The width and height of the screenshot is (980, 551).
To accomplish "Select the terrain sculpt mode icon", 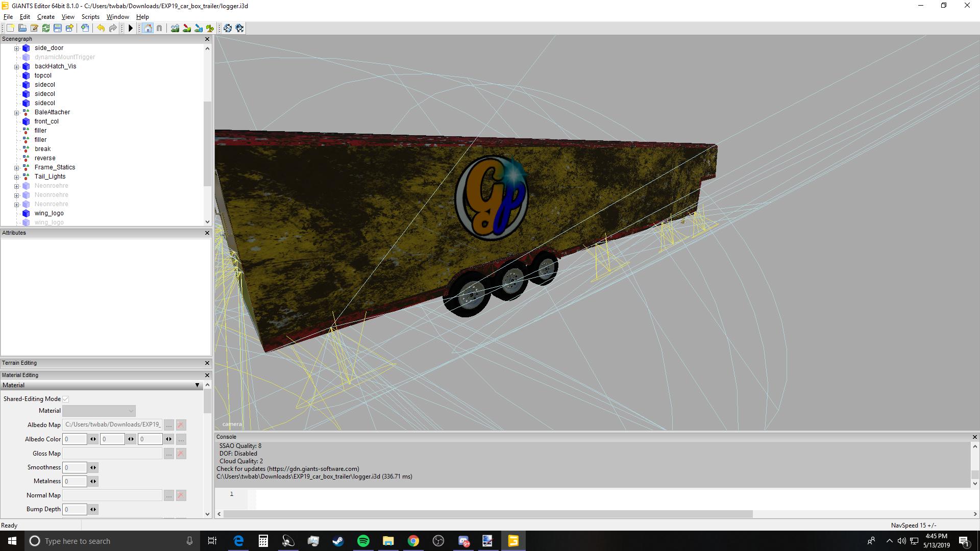I will click(x=175, y=28).
